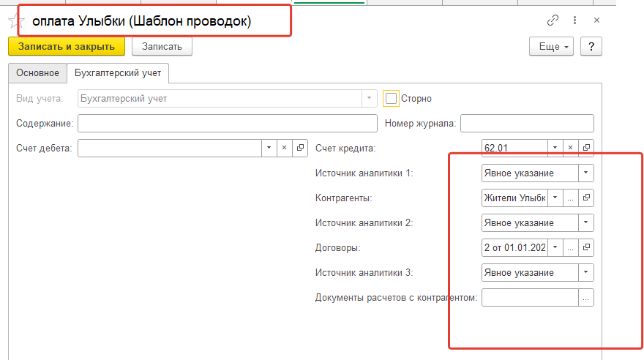
Task: Click the Счет кредита field with 62.01
Action: click(x=514, y=148)
